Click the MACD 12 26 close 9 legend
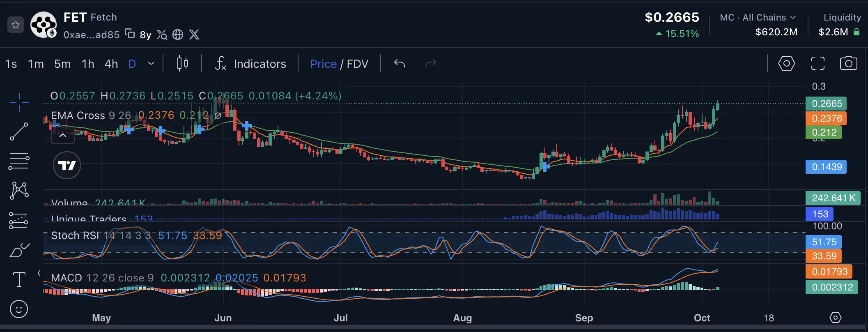This screenshot has width=868, height=332. point(102,278)
